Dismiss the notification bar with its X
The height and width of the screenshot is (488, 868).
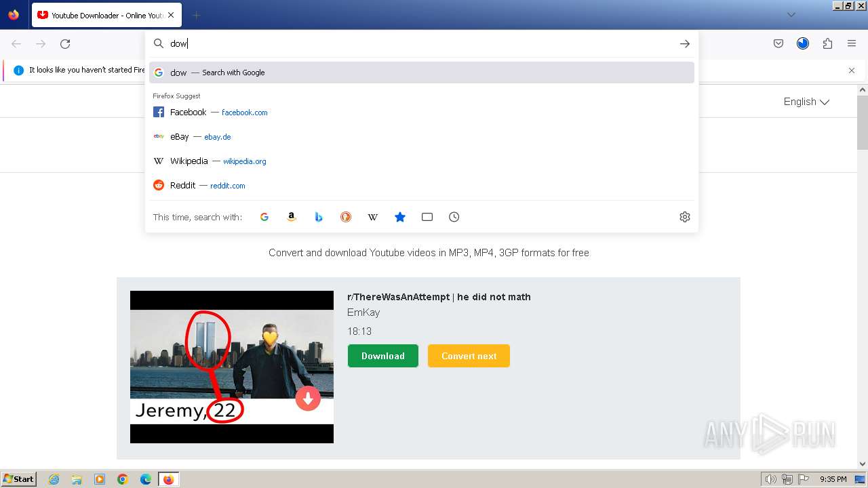tap(852, 70)
